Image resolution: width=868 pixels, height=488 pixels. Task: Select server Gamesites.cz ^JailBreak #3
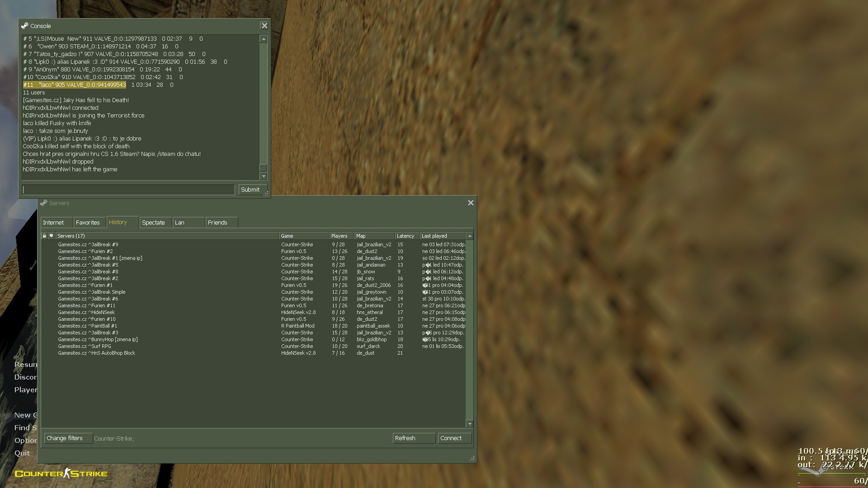point(253,333)
